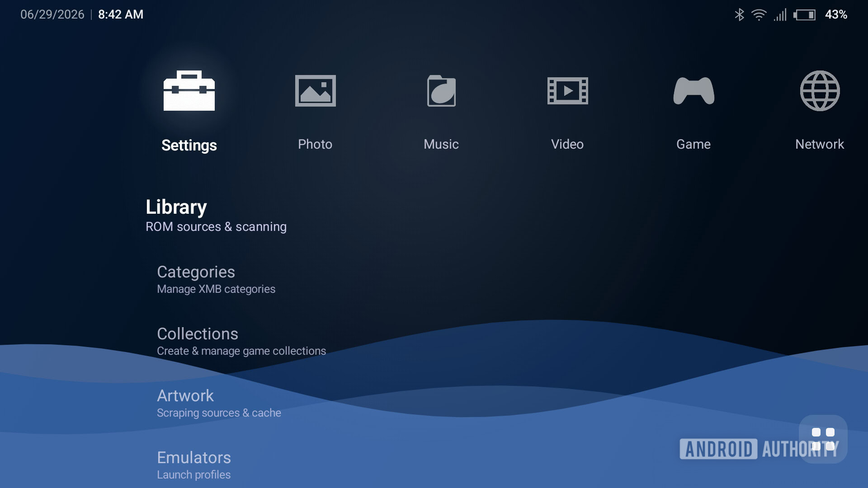Select the Settings toolbox icon
This screenshot has height=488, width=868.
coord(189,91)
